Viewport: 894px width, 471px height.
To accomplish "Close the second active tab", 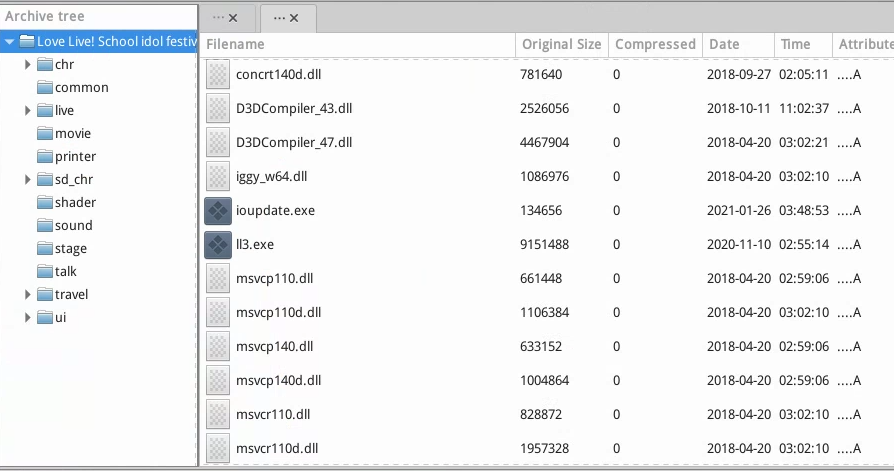I will tap(294, 18).
